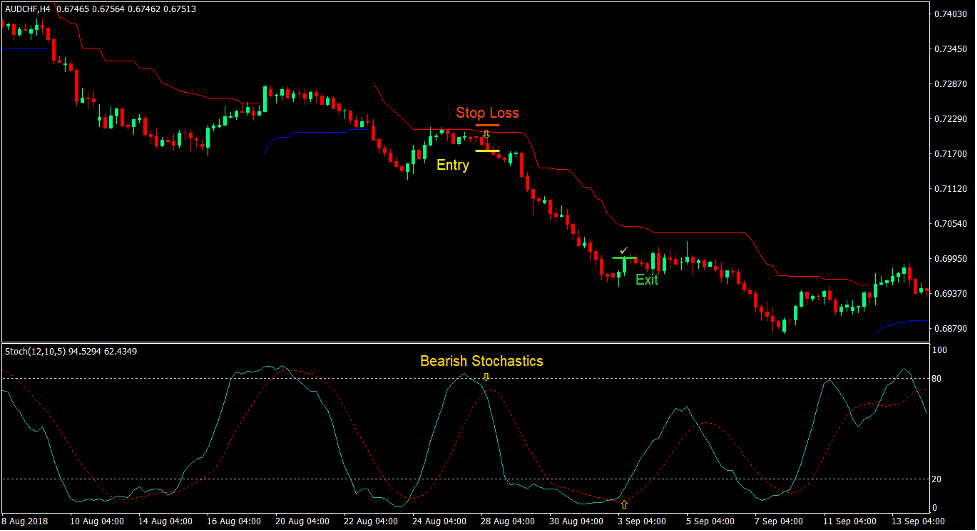Click the Bearish Stochastics label
The image size is (977, 531).
click(x=481, y=361)
